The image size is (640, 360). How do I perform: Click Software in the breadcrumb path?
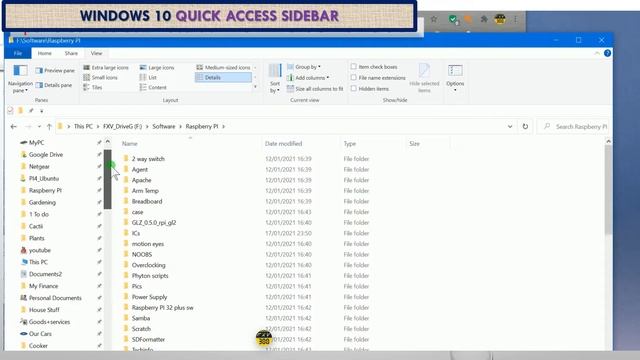click(164, 127)
